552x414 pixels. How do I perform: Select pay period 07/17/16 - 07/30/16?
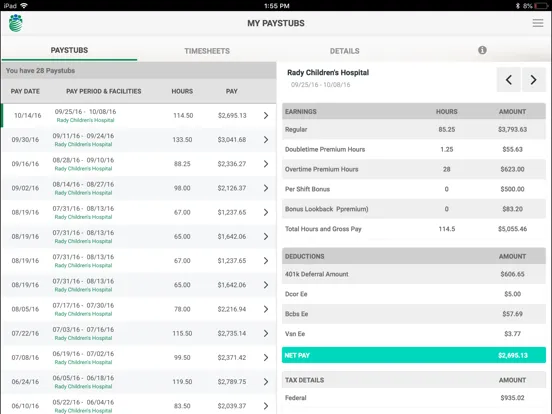83,305
